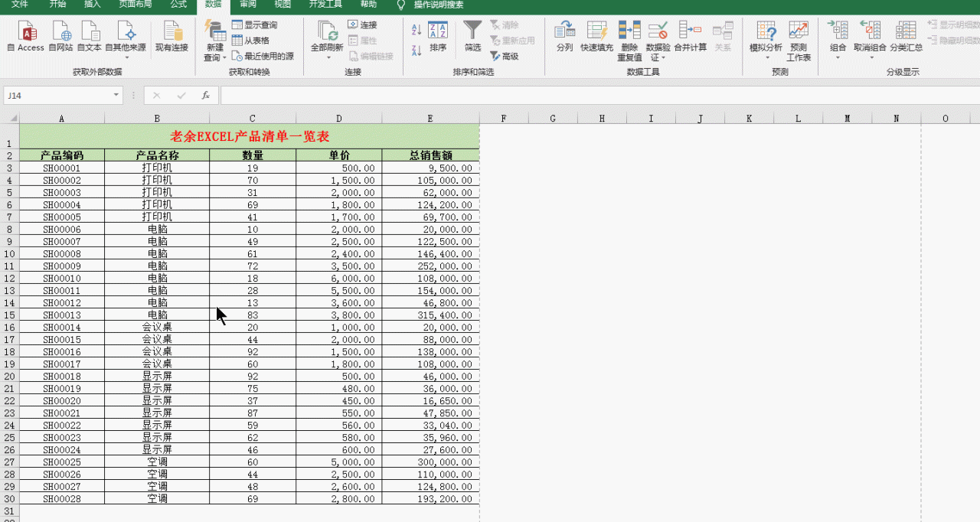980x522 pixels.
Task: Open the Name Box dropdown arrow
Action: tap(116, 96)
